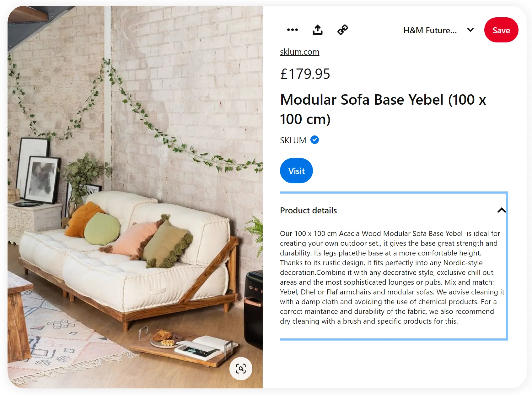This screenshot has width=532, height=395.
Task: Open the sklum.com source link
Action: pyautogui.click(x=299, y=52)
